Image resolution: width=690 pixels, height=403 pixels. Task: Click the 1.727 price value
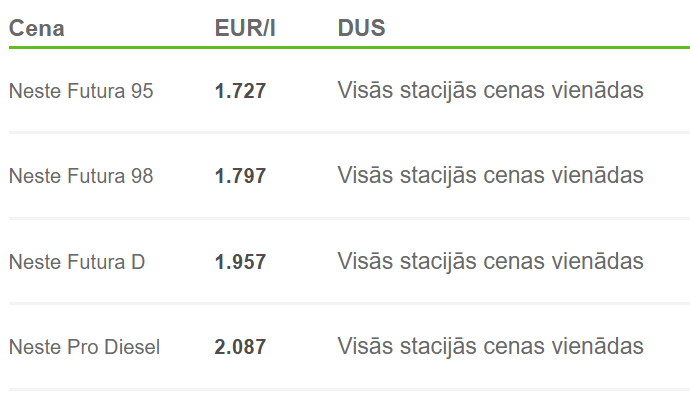(x=240, y=91)
